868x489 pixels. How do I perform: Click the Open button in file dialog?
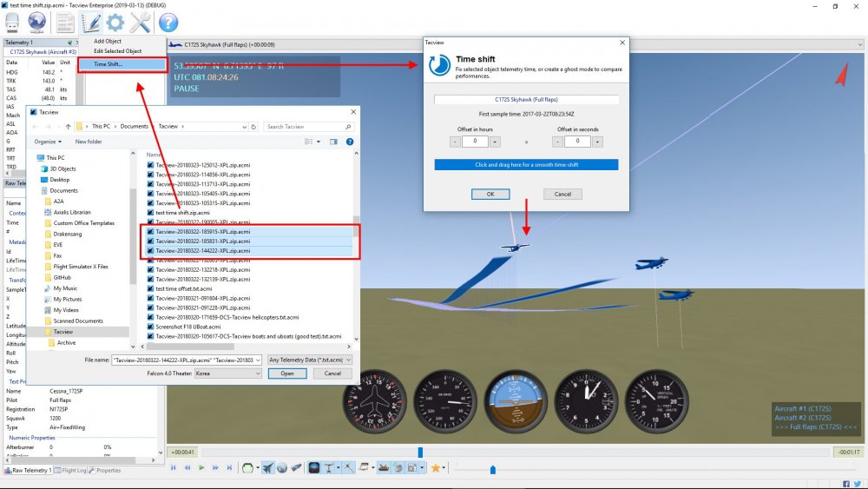[287, 373]
